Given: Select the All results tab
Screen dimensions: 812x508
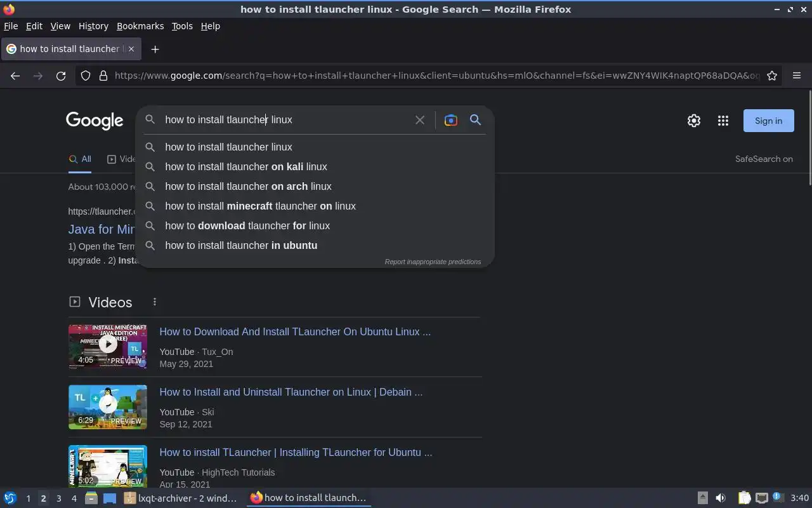Looking at the screenshot, I should [x=80, y=159].
